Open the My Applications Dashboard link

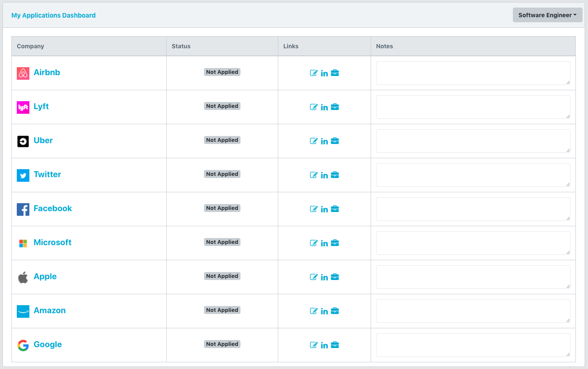[x=53, y=16]
